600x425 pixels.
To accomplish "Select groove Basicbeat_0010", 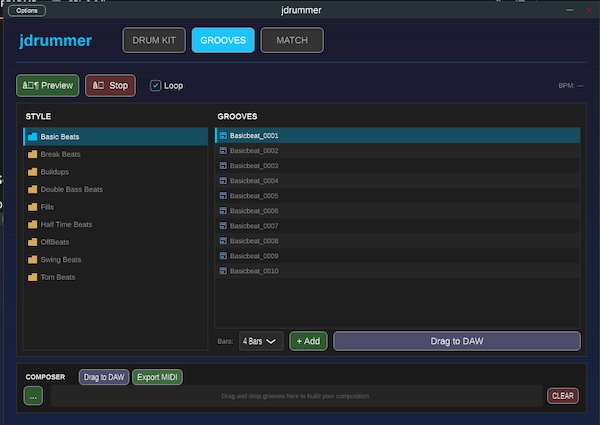I will [x=398, y=271].
